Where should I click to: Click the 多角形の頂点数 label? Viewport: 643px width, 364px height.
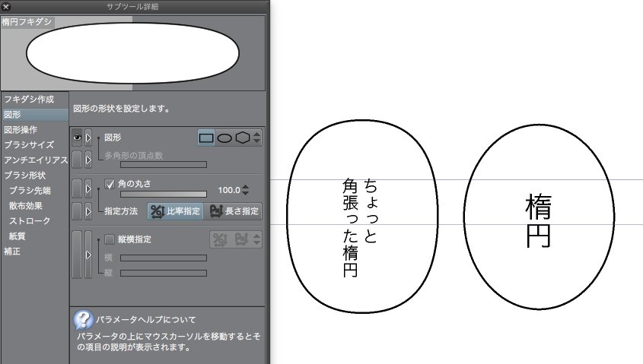[133, 156]
